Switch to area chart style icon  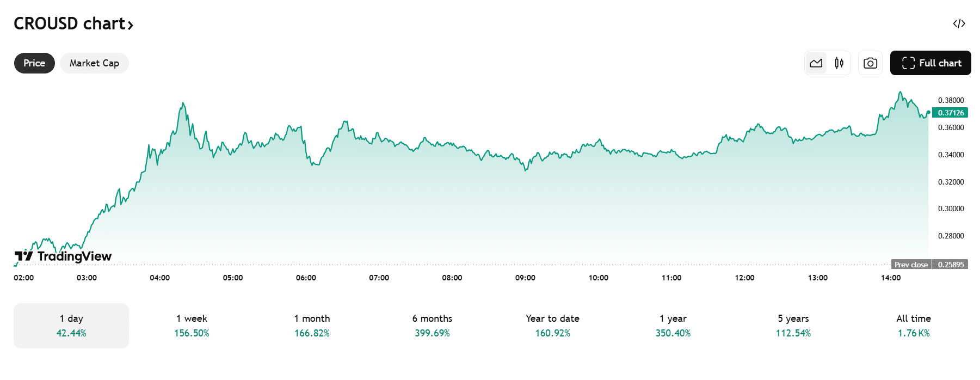(x=816, y=63)
